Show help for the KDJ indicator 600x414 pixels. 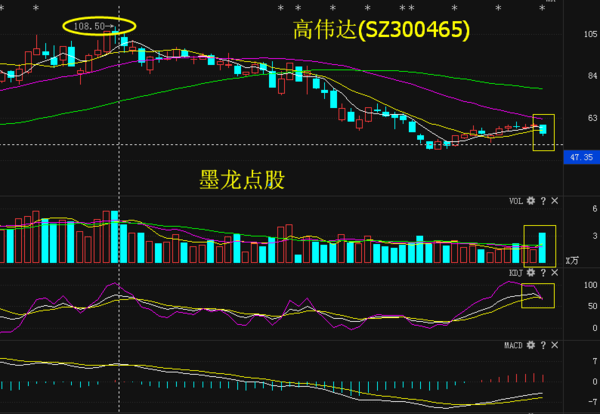pyautogui.click(x=543, y=272)
